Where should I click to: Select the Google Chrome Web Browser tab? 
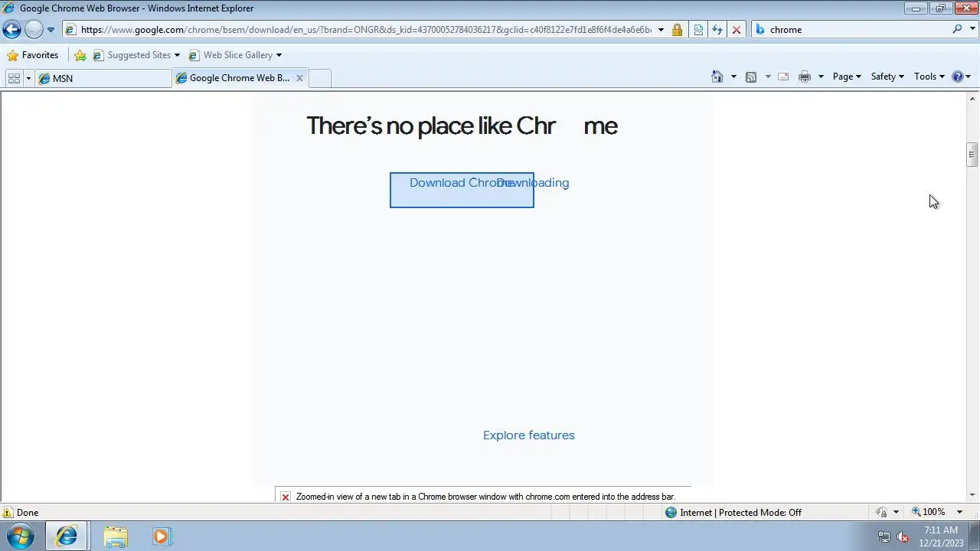coord(234,78)
